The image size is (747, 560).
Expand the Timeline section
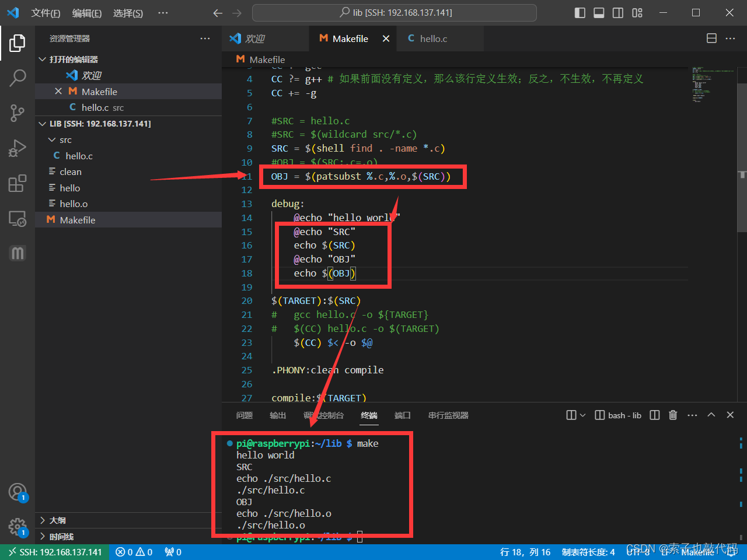(x=128, y=537)
